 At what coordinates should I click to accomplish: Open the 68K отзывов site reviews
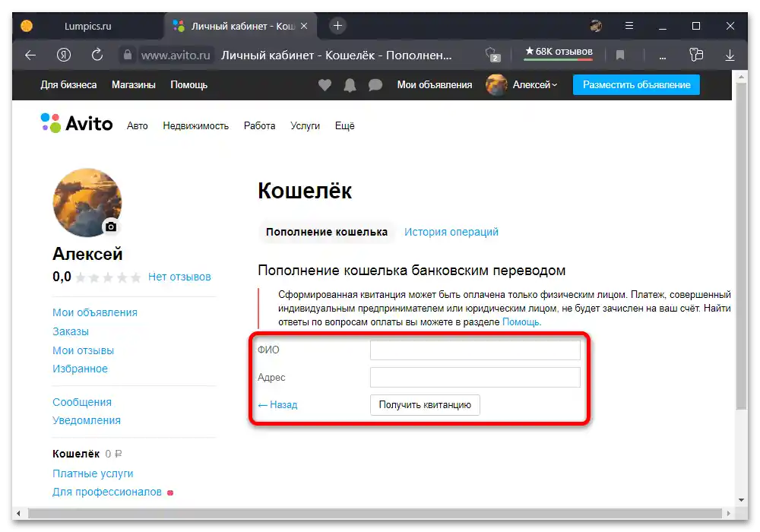(559, 52)
